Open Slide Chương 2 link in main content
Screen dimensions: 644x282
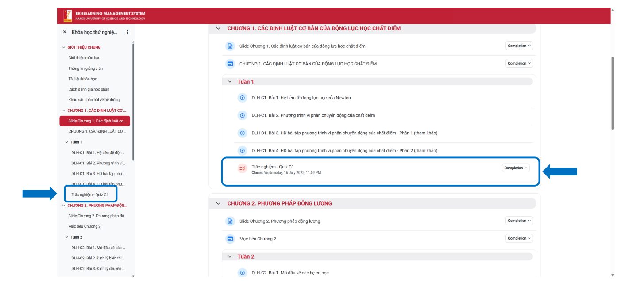[280, 221]
